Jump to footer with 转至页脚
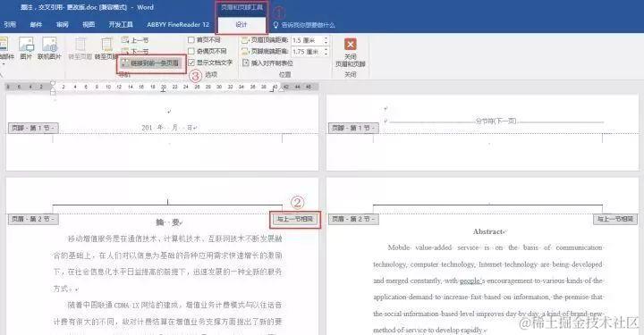 coord(106,48)
